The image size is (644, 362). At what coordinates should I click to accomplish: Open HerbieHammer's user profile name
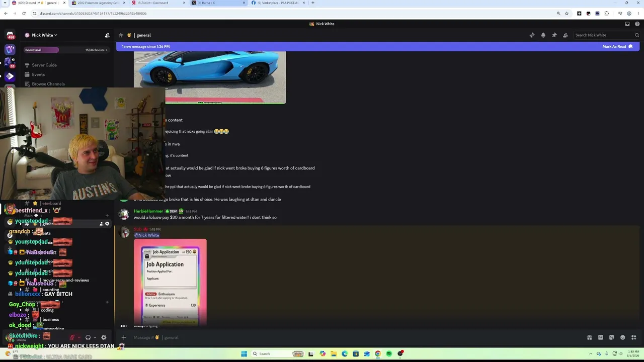tap(148, 211)
